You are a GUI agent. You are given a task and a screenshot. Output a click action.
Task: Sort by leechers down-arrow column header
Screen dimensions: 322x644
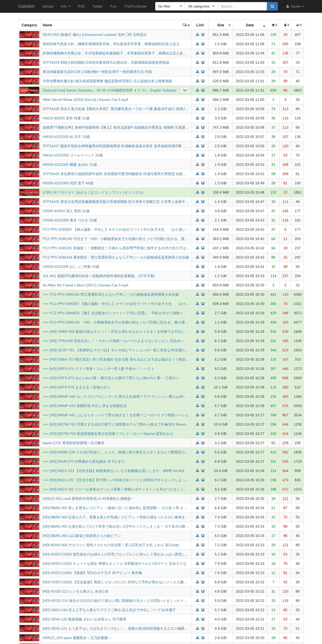(285, 25)
